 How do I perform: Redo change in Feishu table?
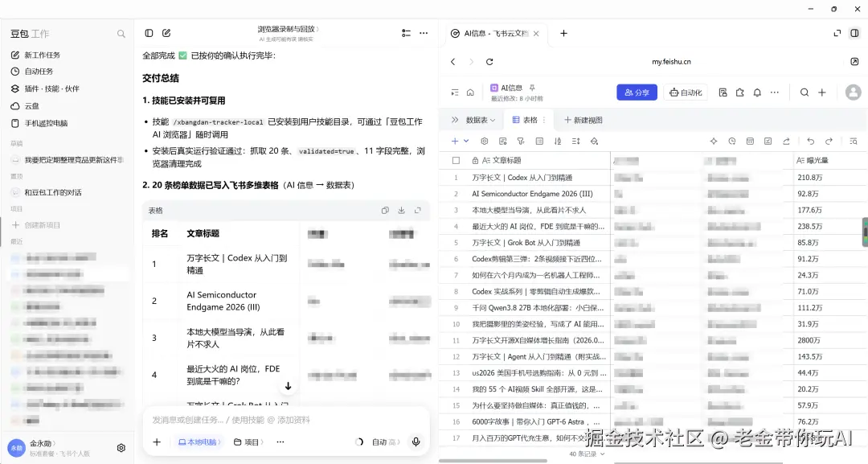(x=829, y=142)
